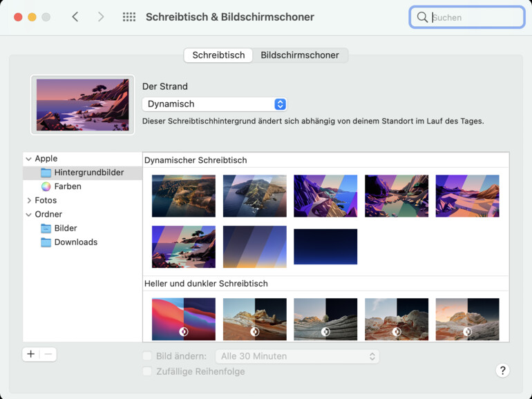
Task: Choose the illustrated coastal road dynamic wallpaper
Action: [325, 196]
